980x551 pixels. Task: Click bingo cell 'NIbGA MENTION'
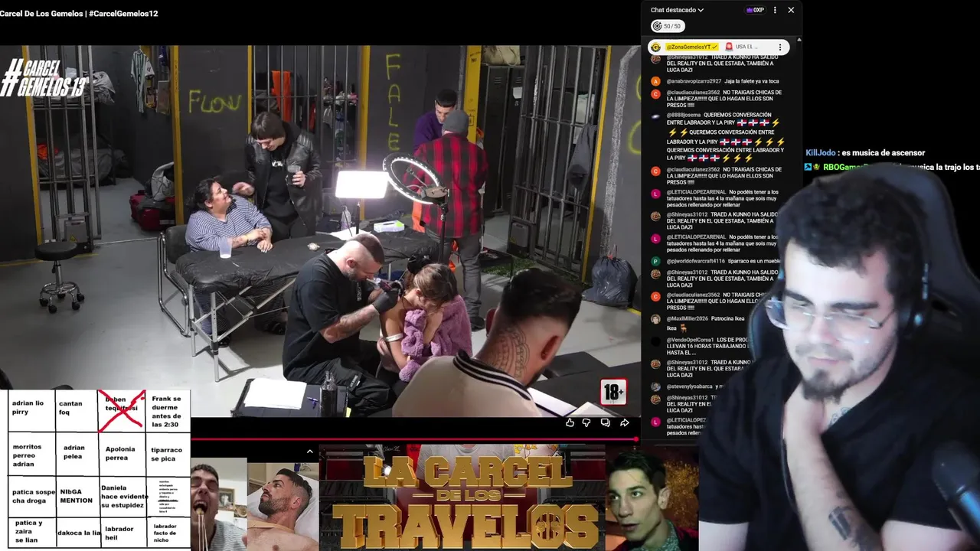click(75, 497)
